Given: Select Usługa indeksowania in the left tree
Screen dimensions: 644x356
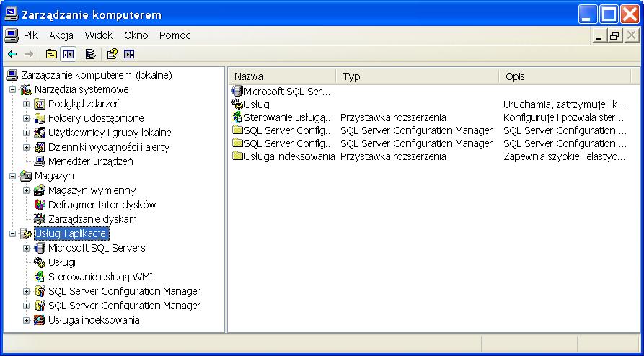Looking at the screenshot, I should coord(94,320).
